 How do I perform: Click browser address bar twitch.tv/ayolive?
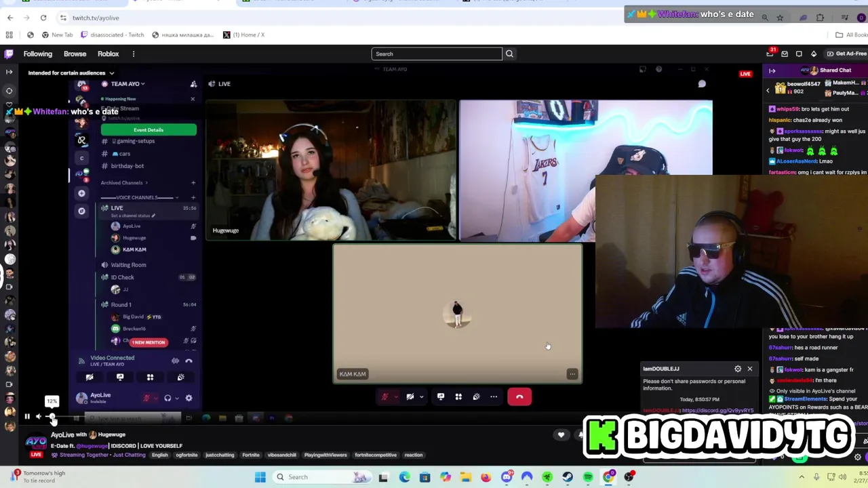[96, 18]
